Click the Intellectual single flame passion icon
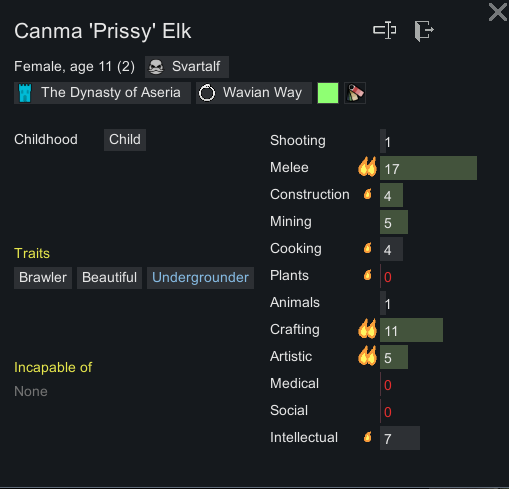Image resolution: width=509 pixels, height=489 pixels. coord(368,437)
